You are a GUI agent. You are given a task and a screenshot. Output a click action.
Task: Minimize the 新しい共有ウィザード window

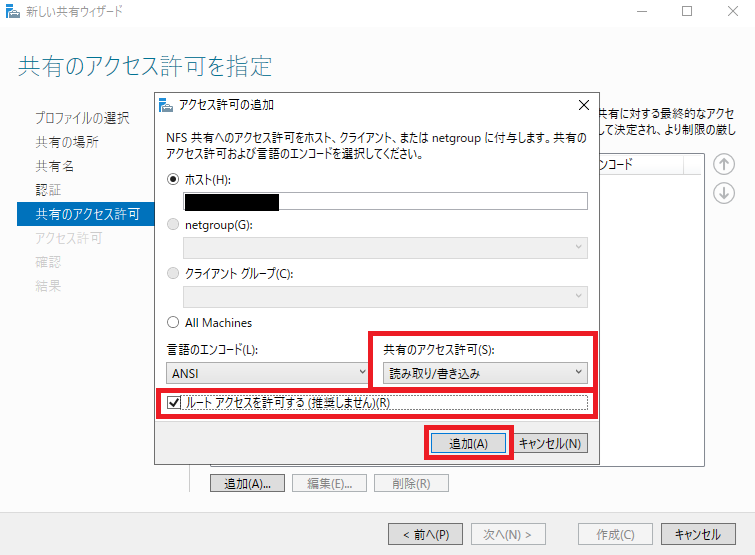(641, 12)
